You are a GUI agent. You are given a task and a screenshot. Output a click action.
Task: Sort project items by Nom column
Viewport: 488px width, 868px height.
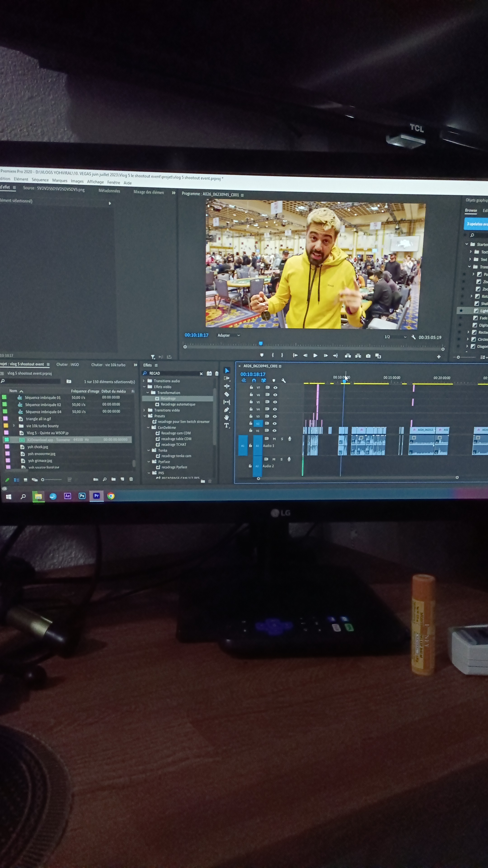tap(13, 391)
